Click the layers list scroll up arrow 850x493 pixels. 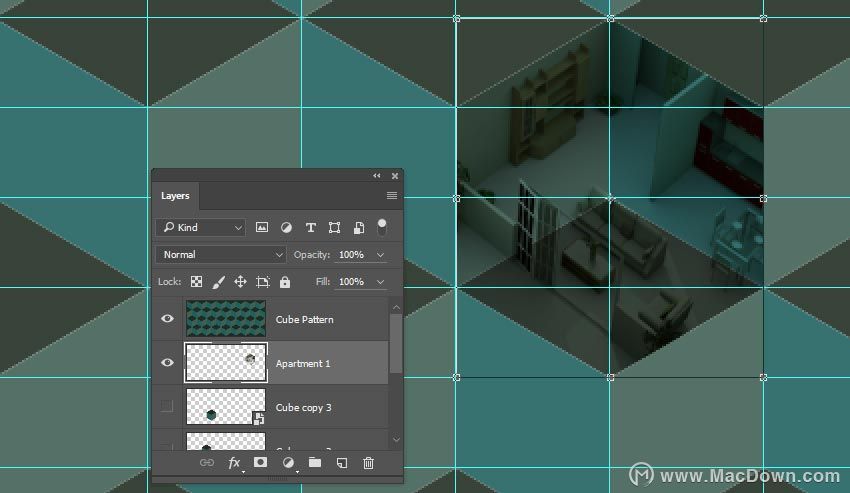pos(396,307)
